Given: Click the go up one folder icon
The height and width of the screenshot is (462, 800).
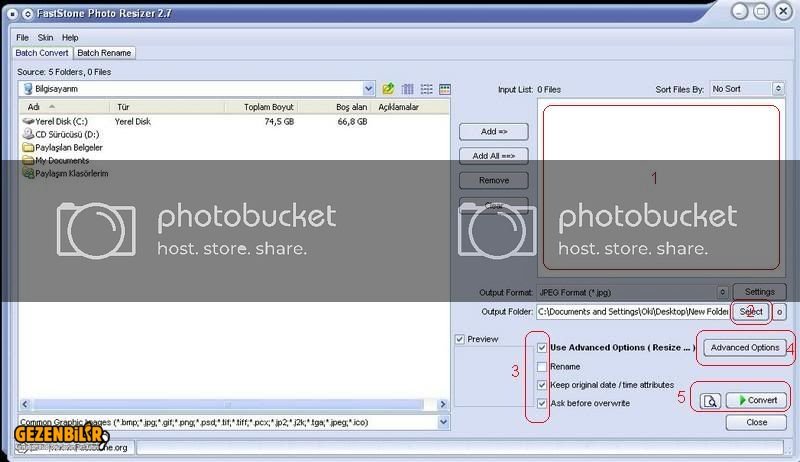Looking at the screenshot, I should pyautogui.click(x=388, y=89).
